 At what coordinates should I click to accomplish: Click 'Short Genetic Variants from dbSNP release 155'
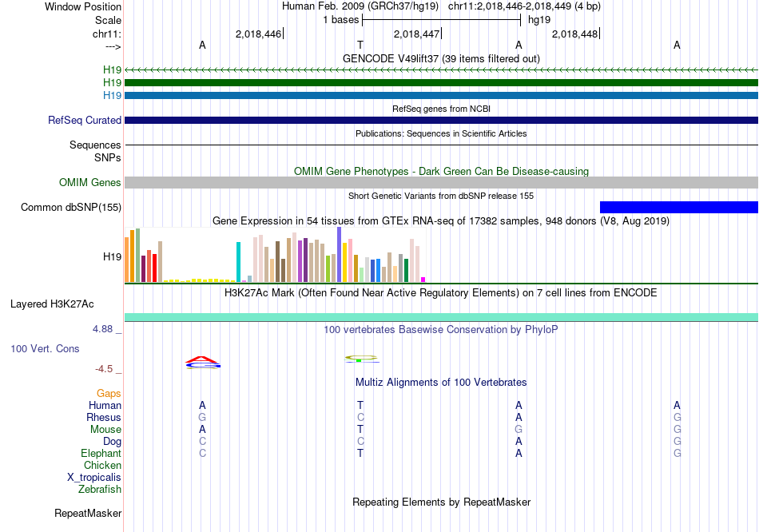click(441, 196)
